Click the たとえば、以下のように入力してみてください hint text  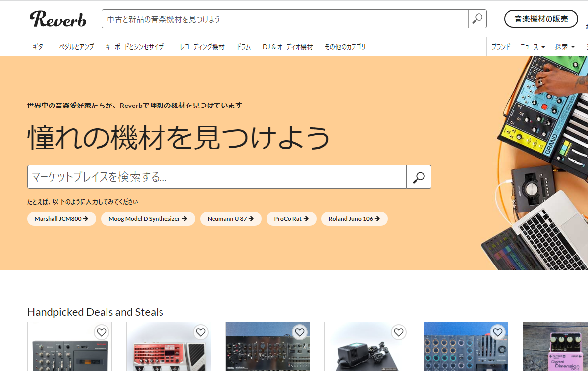83,202
